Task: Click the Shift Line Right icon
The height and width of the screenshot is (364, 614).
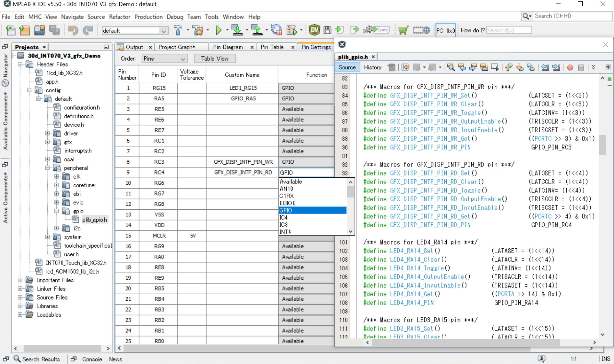Action: [556, 67]
